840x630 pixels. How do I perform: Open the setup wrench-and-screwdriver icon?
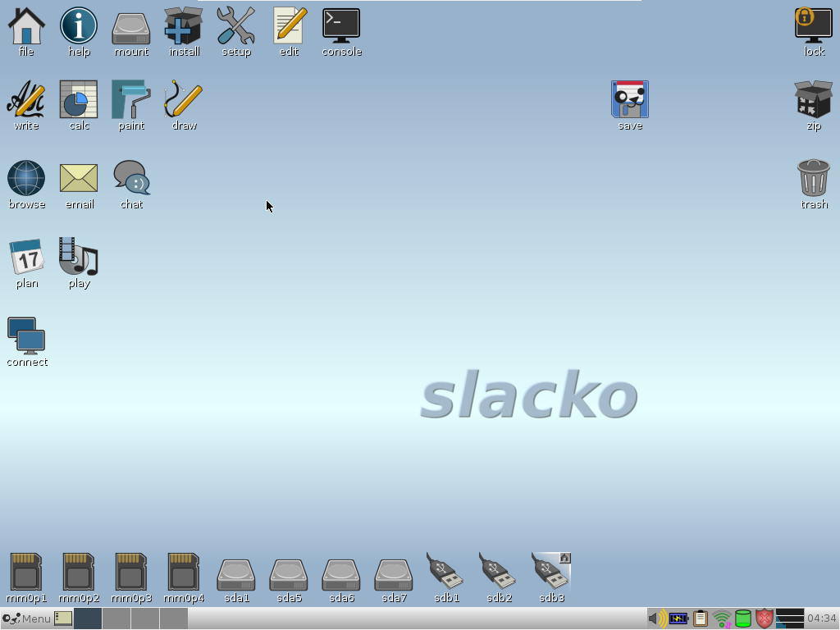coord(236,25)
